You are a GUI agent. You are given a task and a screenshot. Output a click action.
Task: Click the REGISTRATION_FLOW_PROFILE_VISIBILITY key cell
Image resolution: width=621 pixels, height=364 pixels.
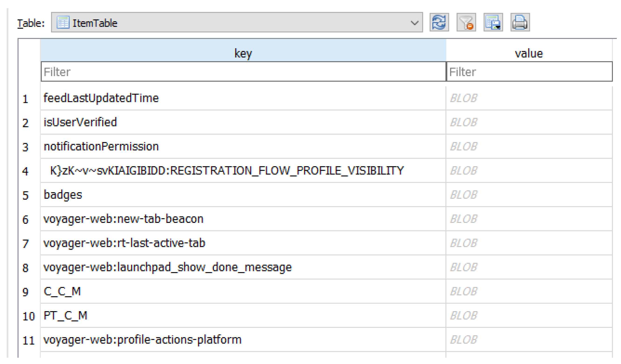pyautogui.click(x=227, y=171)
